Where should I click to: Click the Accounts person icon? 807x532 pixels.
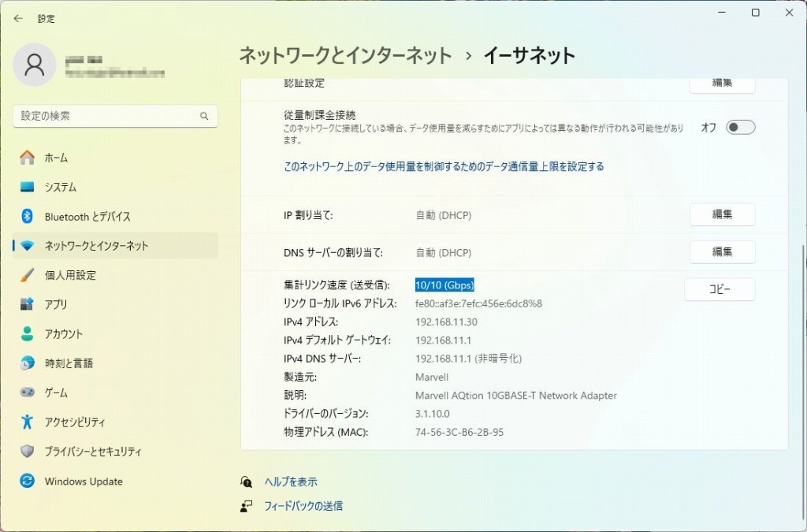click(28, 333)
